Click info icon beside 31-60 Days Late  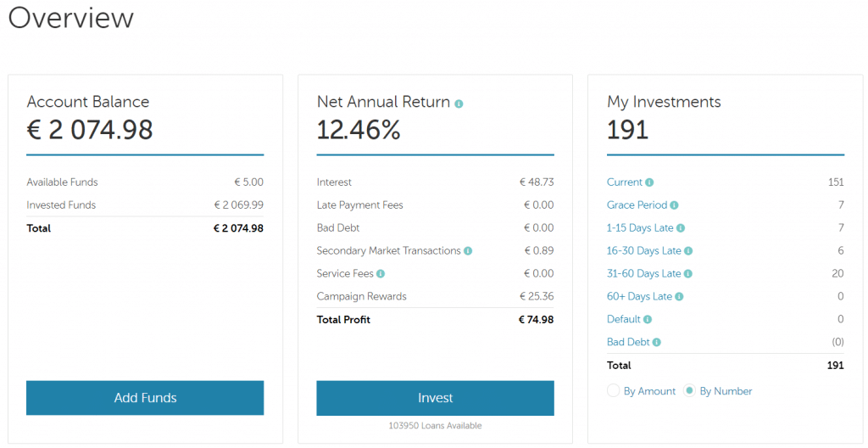pos(688,274)
